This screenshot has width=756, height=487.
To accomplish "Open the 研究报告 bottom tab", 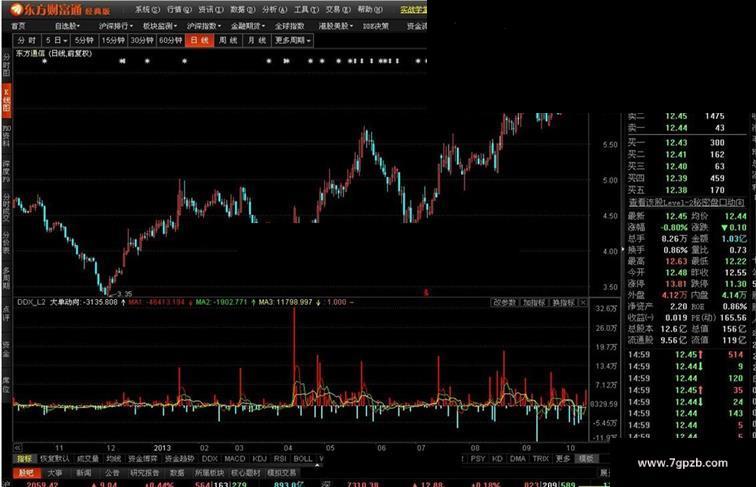I will (x=144, y=473).
